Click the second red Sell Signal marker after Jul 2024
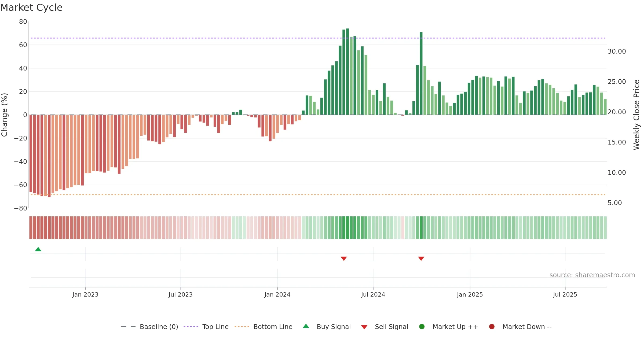 (x=421, y=258)
